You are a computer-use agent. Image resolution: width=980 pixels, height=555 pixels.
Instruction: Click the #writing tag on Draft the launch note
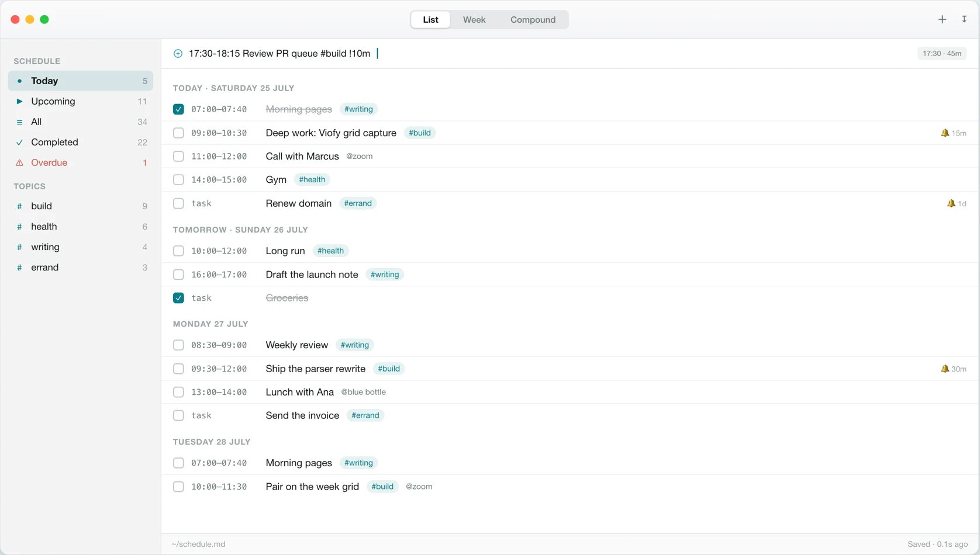385,275
